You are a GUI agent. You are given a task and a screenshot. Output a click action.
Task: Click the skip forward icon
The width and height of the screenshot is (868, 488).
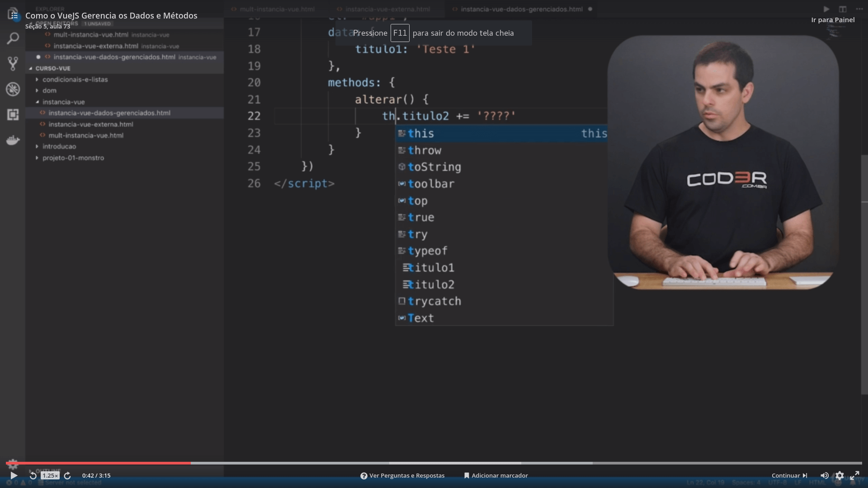click(67, 475)
